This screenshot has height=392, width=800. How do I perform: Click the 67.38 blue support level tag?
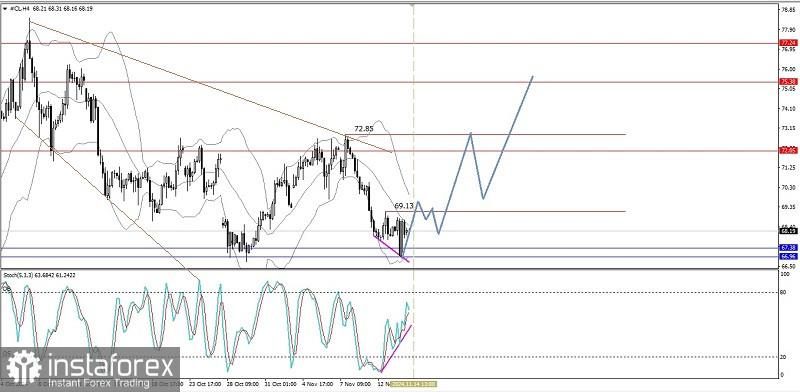click(788, 248)
